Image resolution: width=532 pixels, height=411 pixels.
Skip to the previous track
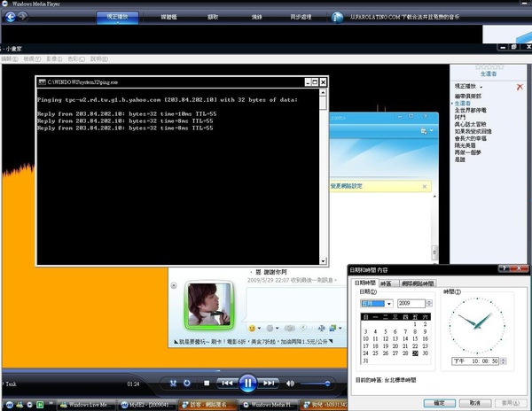click(x=227, y=384)
